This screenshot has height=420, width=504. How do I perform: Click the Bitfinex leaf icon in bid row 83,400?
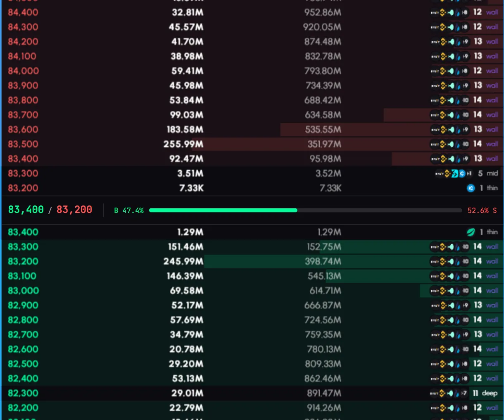pos(471,232)
